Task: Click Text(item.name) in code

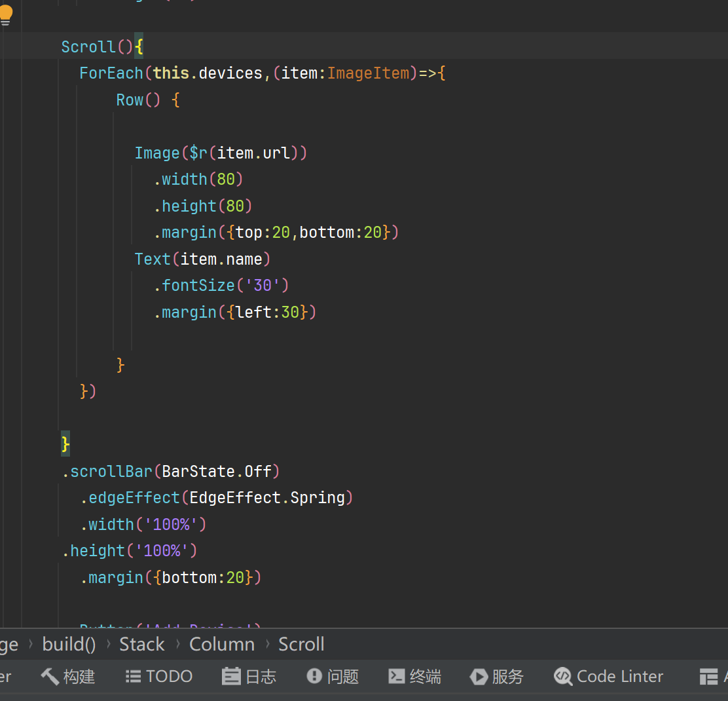Action: (202, 259)
